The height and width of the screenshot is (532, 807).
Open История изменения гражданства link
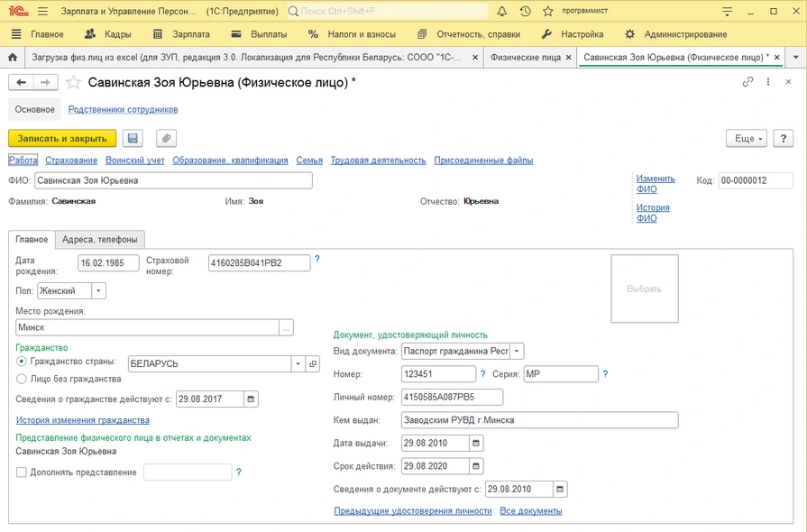[82, 420]
